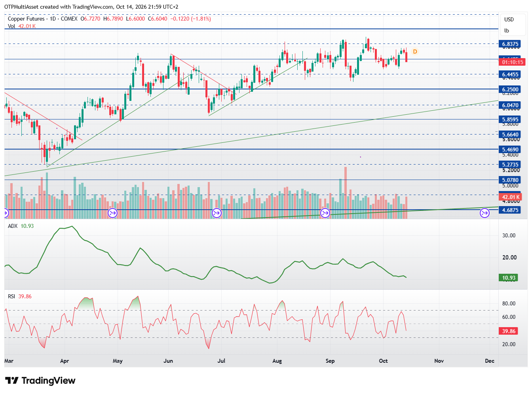Click the 5.8595 price level label
This screenshot has height=394, width=532.
(510, 119)
